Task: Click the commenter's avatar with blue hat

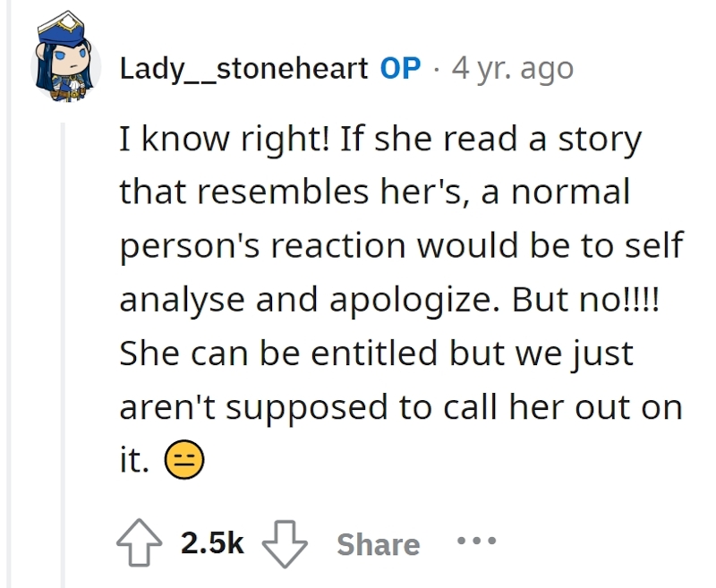Action: [65, 57]
